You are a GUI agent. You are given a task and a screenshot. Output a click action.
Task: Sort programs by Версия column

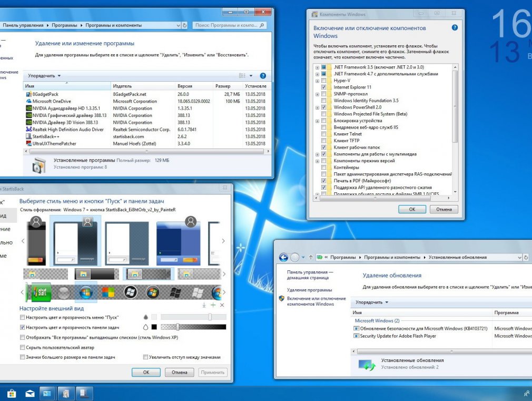[194, 86]
